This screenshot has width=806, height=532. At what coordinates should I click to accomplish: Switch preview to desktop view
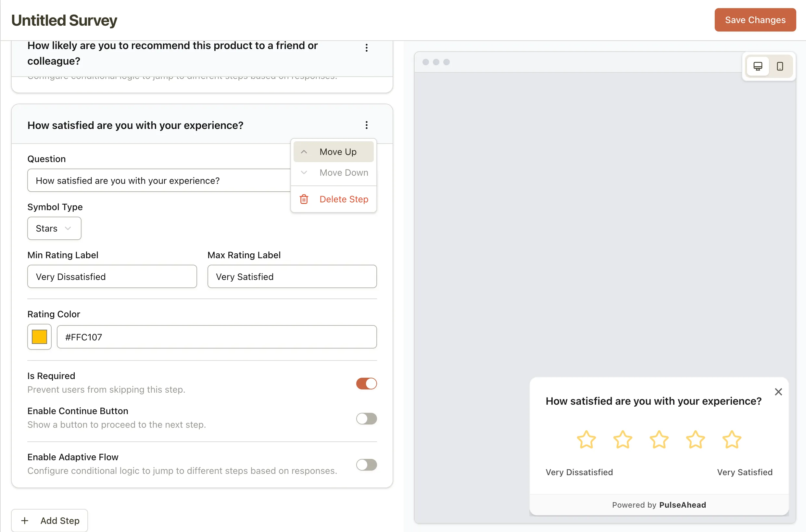click(758, 66)
